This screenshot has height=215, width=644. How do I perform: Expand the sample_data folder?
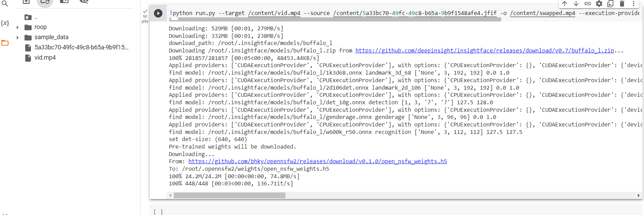[x=18, y=37]
